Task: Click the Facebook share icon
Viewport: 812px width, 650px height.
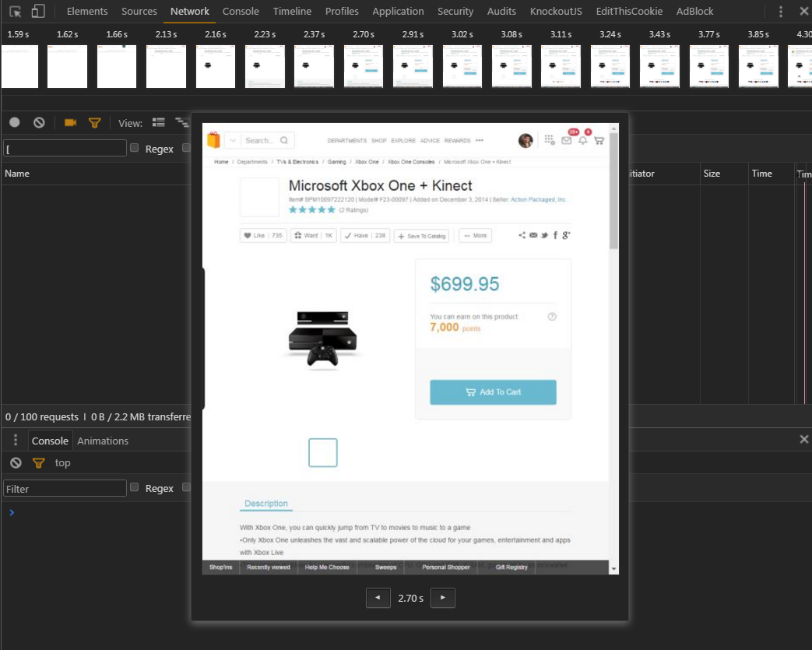Action: coord(555,235)
